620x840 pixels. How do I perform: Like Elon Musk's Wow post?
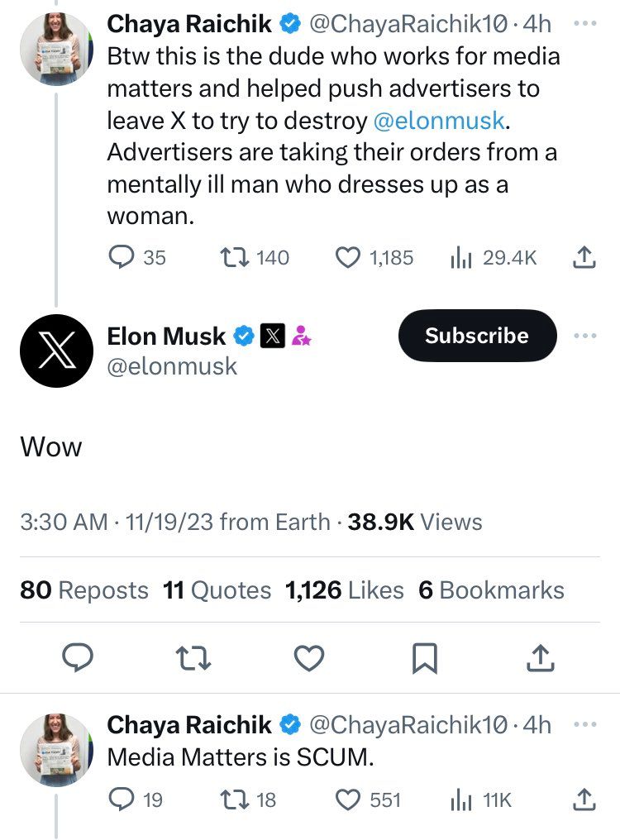pyautogui.click(x=309, y=658)
